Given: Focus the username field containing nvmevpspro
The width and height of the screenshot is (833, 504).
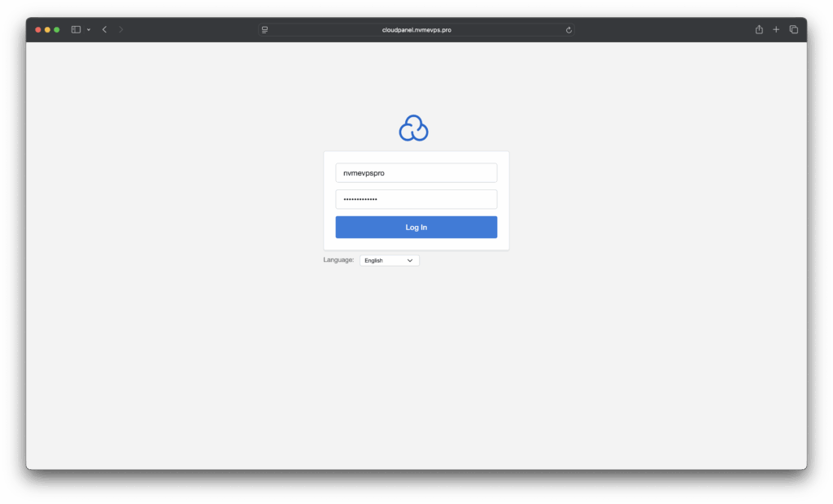Looking at the screenshot, I should [416, 173].
